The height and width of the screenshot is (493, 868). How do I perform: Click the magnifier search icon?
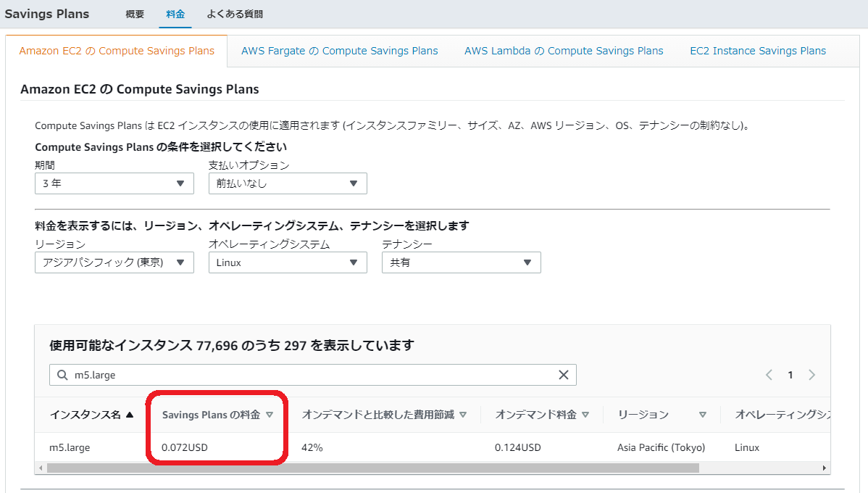tap(62, 375)
